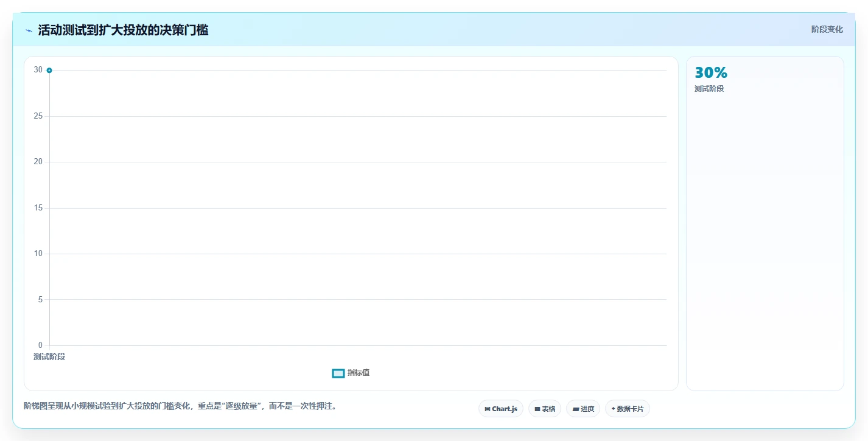Click the 指标值 legend label
868x441 pixels.
[x=359, y=373]
